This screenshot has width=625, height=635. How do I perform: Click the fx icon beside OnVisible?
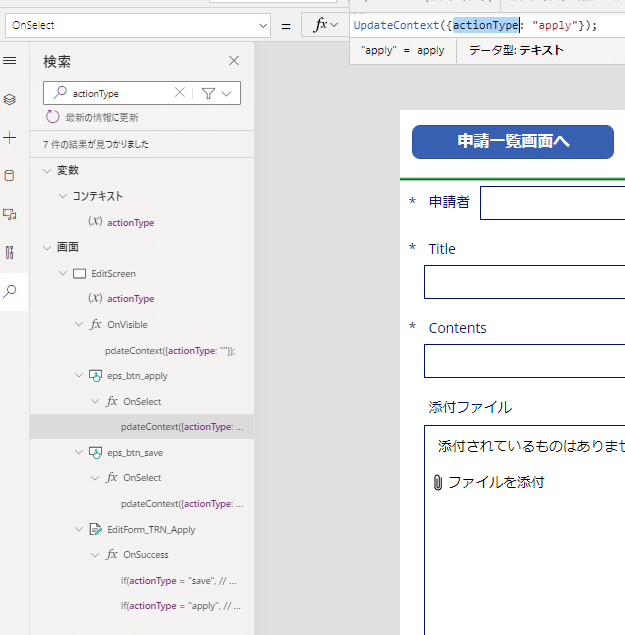96,324
